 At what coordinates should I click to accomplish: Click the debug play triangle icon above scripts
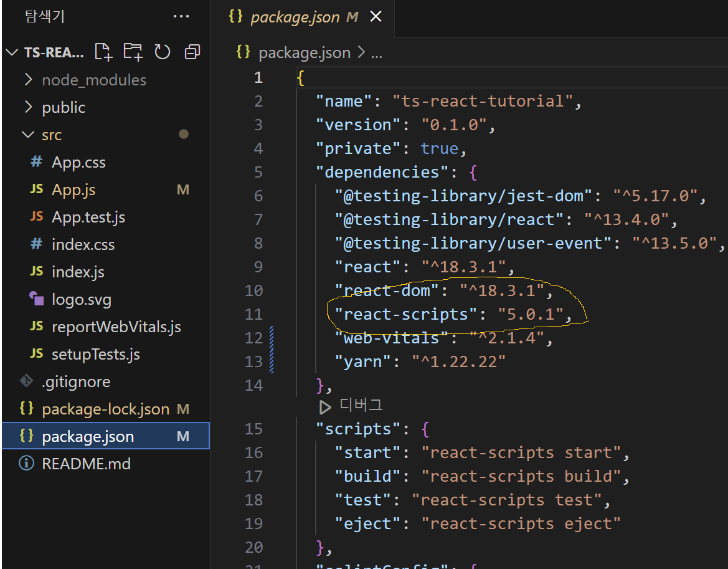[x=325, y=408]
